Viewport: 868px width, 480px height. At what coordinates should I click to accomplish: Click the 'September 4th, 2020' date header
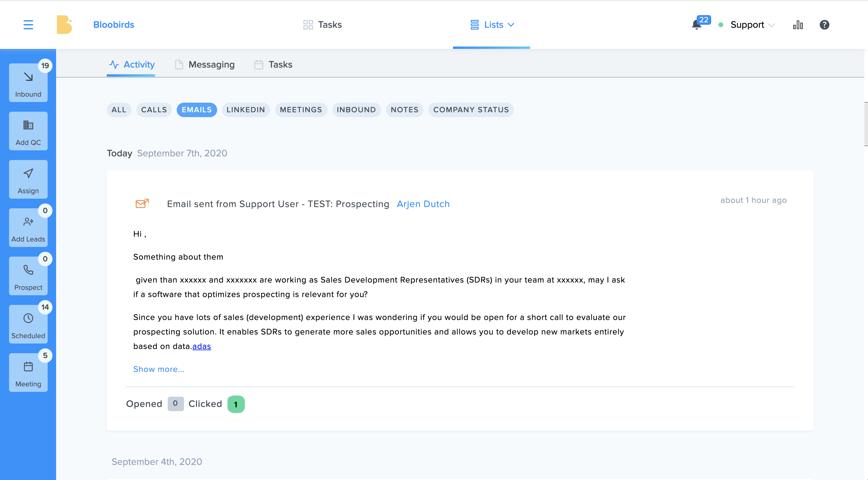pyautogui.click(x=157, y=462)
